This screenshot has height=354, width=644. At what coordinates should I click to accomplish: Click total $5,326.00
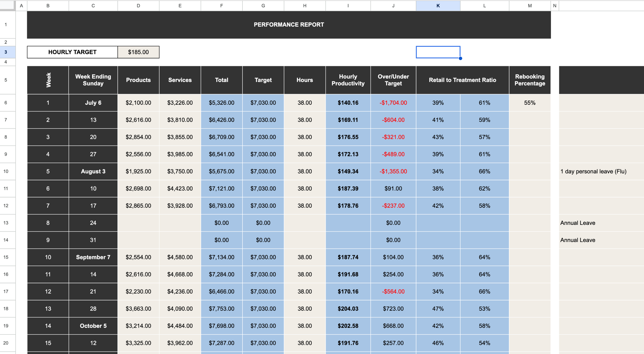click(x=221, y=103)
